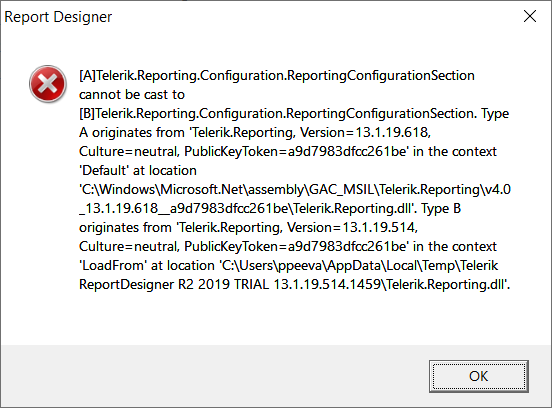Click the 'Default' at location text
The image size is (552, 408).
(138, 170)
